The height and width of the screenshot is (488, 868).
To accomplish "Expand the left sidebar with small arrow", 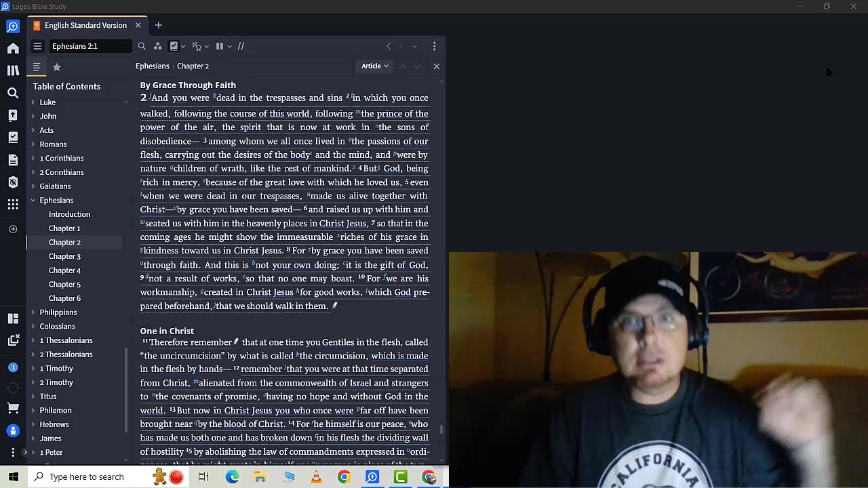I will (x=25, y=452).
